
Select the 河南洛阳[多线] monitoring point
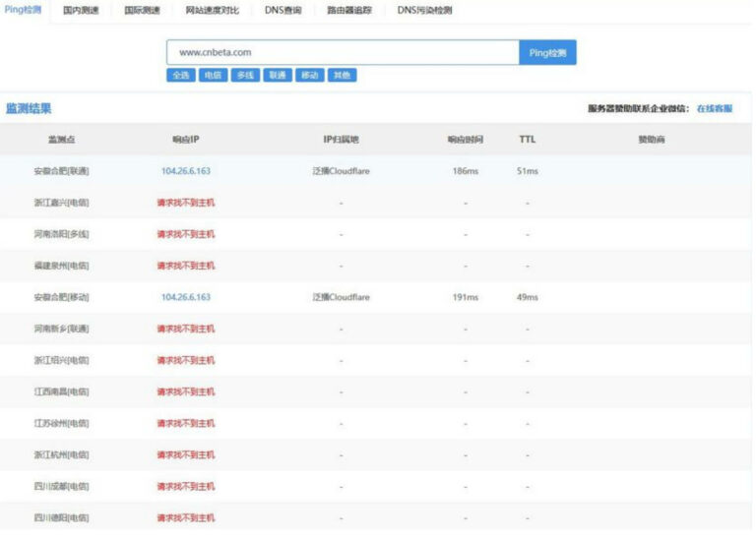click(62, 234)
